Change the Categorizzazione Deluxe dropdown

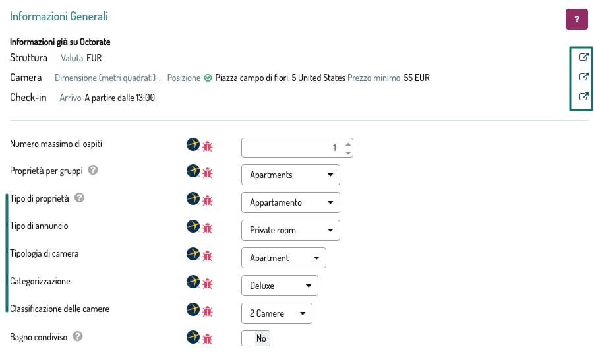(280, 286)
